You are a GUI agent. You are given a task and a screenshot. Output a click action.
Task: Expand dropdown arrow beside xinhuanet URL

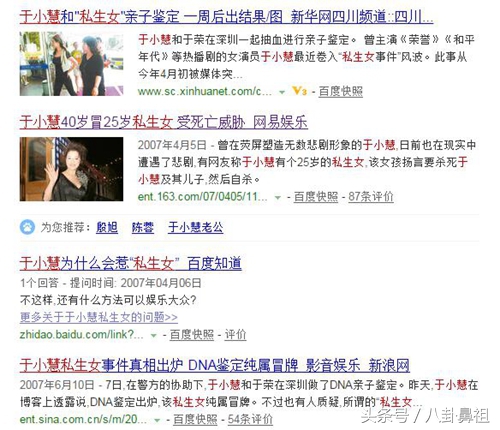click(x=282, y=92)
